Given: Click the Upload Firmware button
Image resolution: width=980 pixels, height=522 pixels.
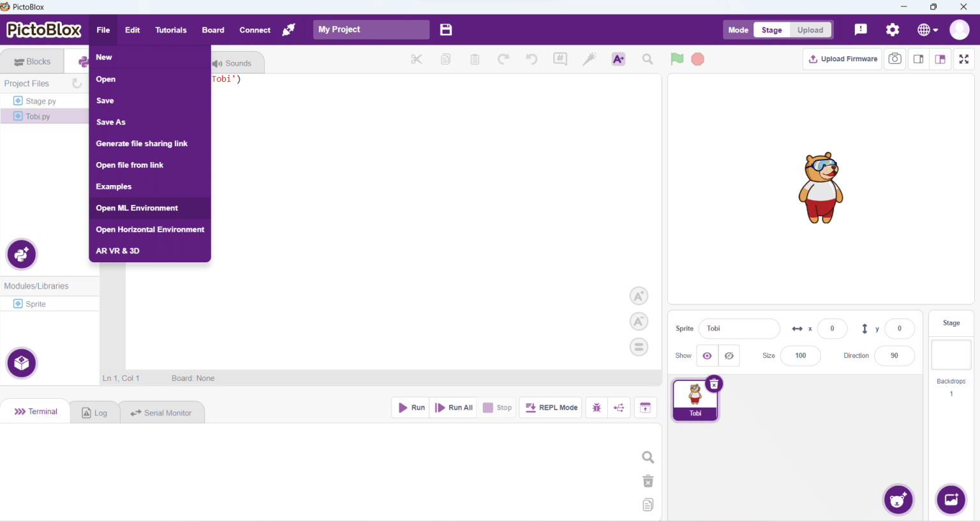Looking at the screenshot, I should (842, 59).
